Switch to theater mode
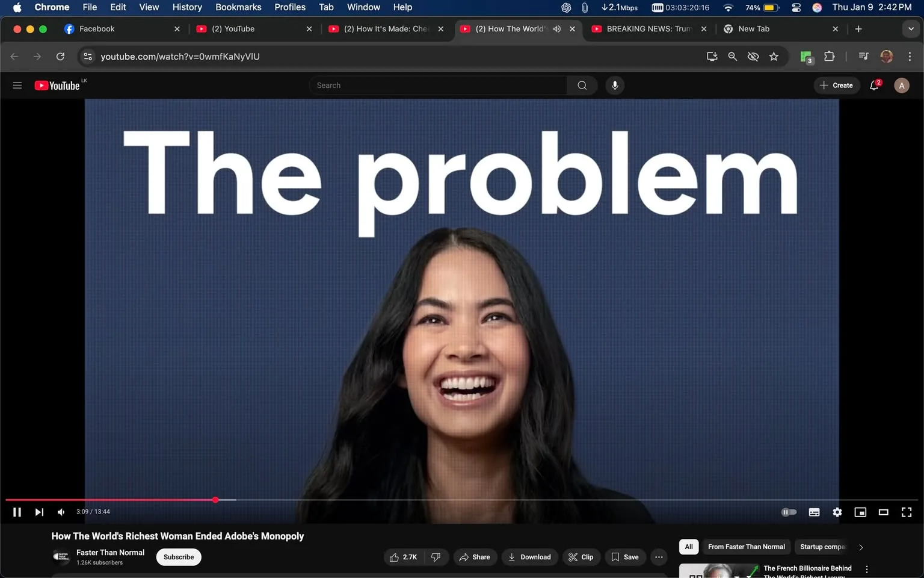Screen dimensions: 924x578 pos(883,512)
